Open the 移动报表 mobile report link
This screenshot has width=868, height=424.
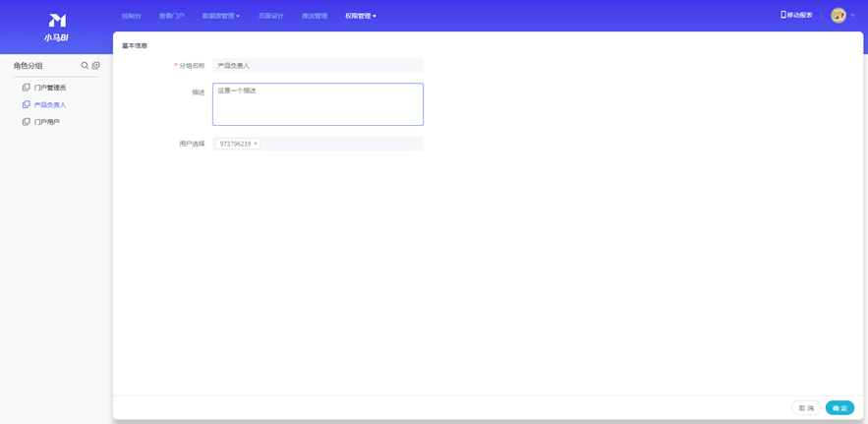[796, 16]
